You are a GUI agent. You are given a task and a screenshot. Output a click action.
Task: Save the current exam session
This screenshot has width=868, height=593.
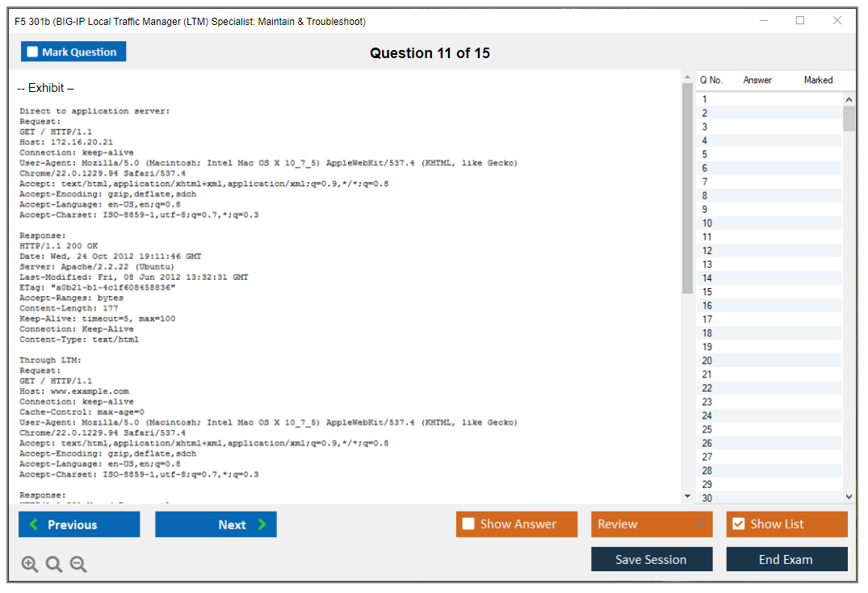click(x=652, y=559)
